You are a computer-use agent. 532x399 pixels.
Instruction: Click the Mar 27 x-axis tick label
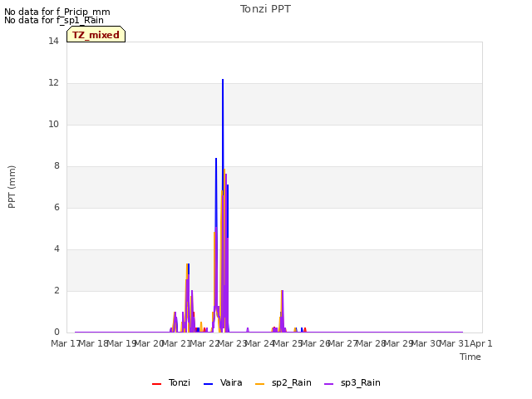342,343
